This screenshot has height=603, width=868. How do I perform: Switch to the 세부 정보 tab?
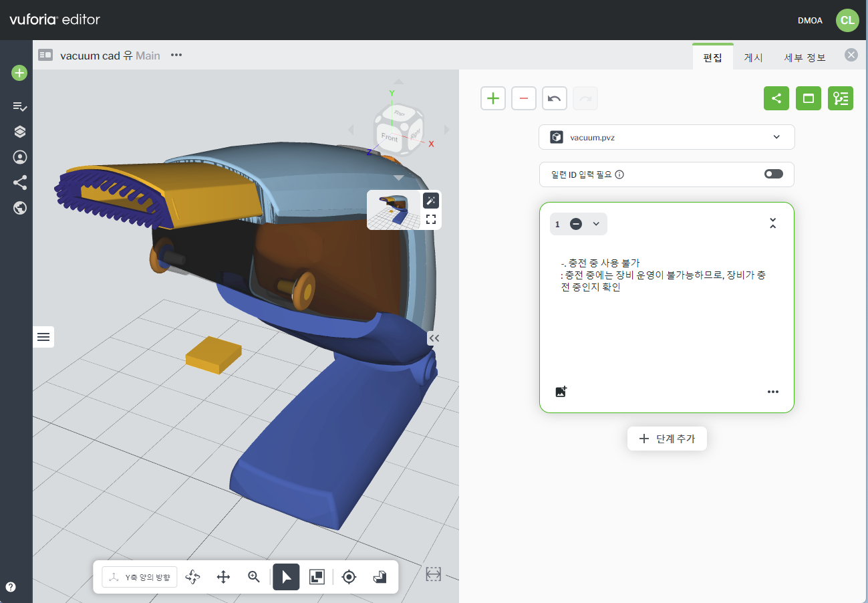click(x=805, y=57)
